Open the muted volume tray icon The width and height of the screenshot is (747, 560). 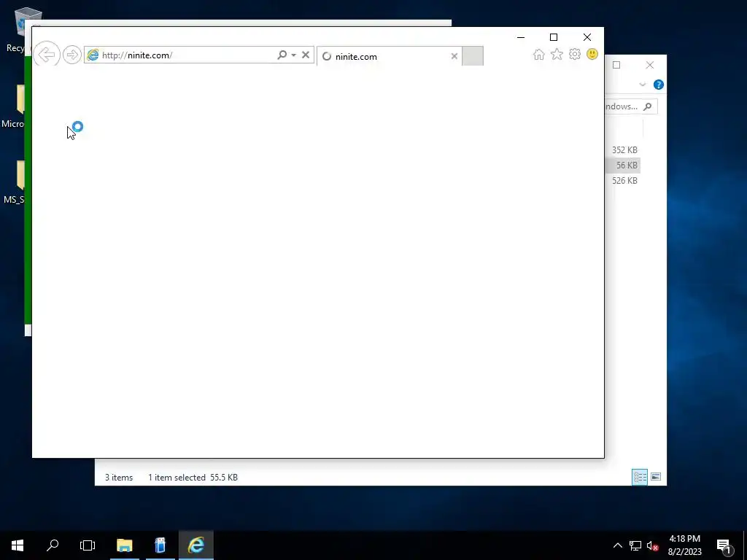[652, 545]
